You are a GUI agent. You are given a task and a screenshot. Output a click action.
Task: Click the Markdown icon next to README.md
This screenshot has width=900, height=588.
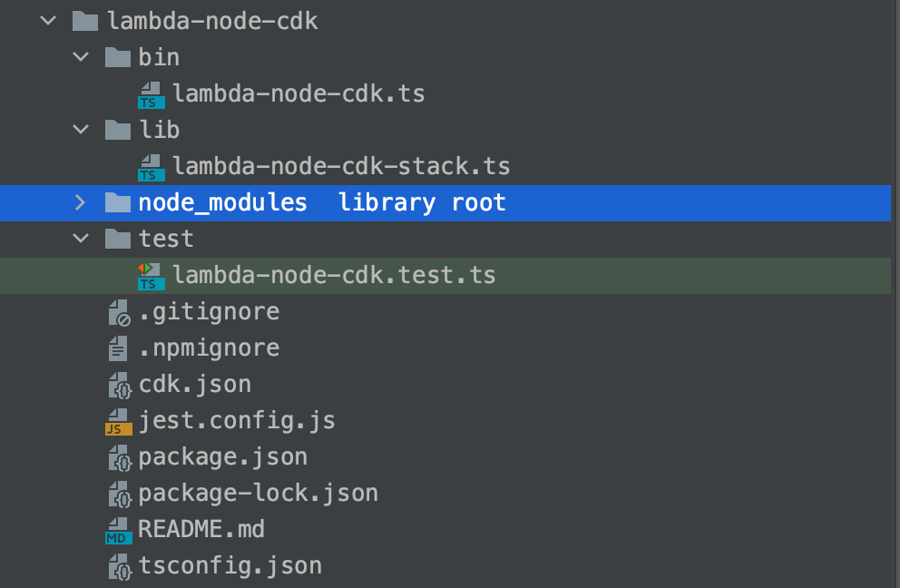pos(117,529)
